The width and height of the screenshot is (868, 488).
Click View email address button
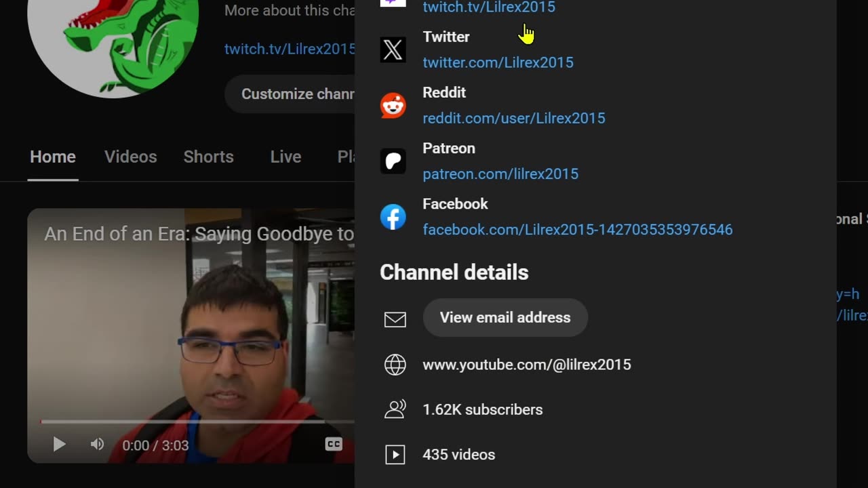(x=505, y=318)
